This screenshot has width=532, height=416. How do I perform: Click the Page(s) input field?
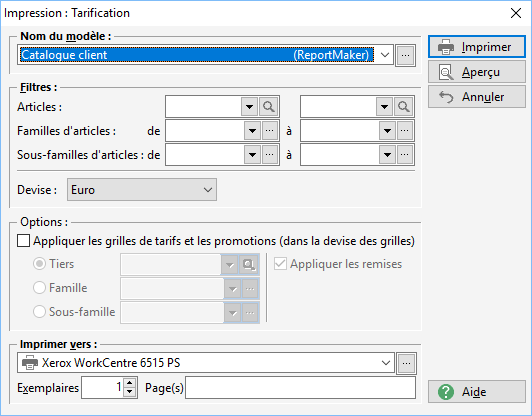coord(300,388)
